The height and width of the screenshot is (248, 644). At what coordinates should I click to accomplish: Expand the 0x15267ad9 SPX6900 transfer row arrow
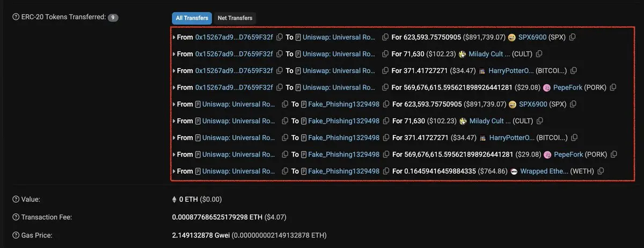point(174,37)
